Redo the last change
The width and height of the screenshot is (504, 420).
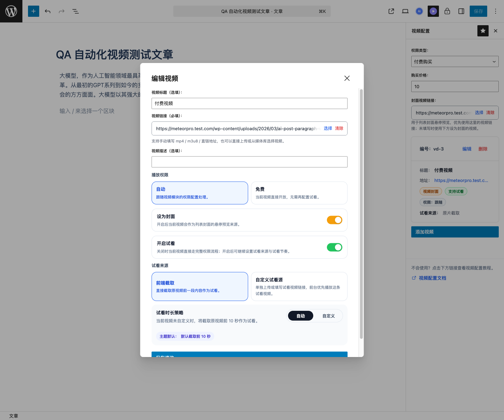[62, 11]
